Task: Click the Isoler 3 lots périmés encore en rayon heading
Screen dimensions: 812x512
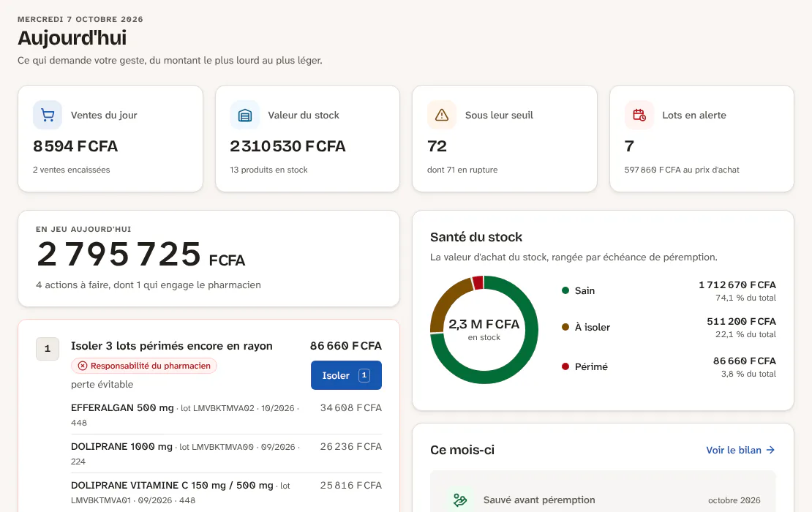Action: (171, 346)
